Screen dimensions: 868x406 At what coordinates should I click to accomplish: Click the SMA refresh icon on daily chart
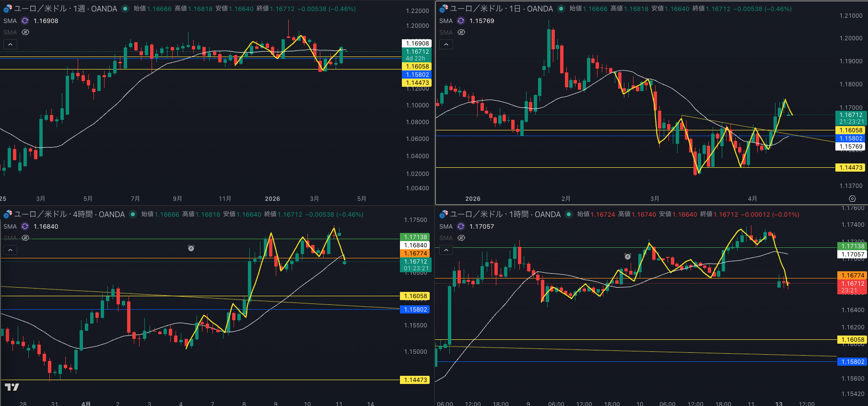click(x=461, y=21)
